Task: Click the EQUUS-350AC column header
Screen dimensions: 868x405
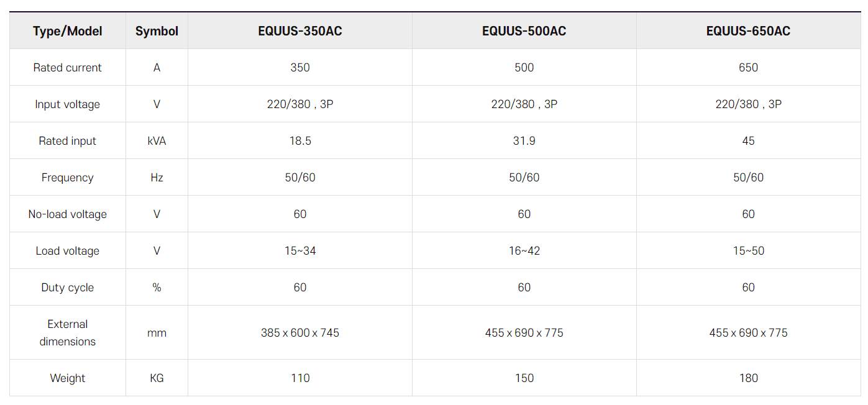Action: pyautogui.click(x=300, y=31)
